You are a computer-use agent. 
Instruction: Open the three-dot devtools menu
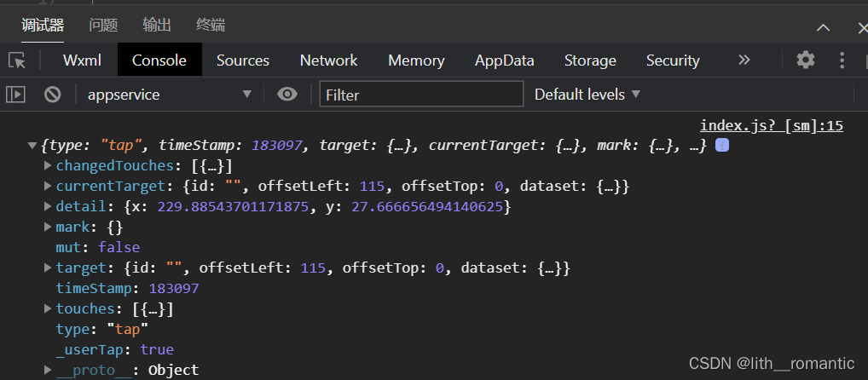click(x=842, y=60)
